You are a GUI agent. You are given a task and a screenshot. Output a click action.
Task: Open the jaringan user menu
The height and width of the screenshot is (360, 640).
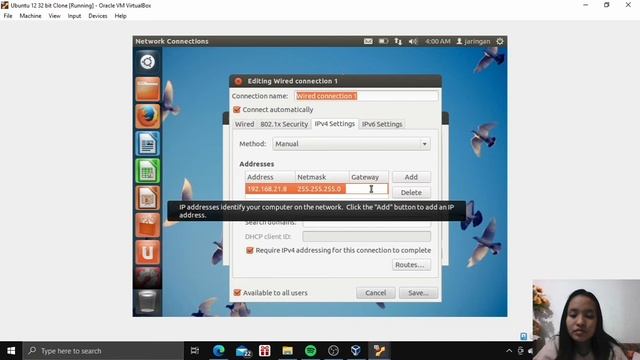pyautogui.click(x=473, y=41)
